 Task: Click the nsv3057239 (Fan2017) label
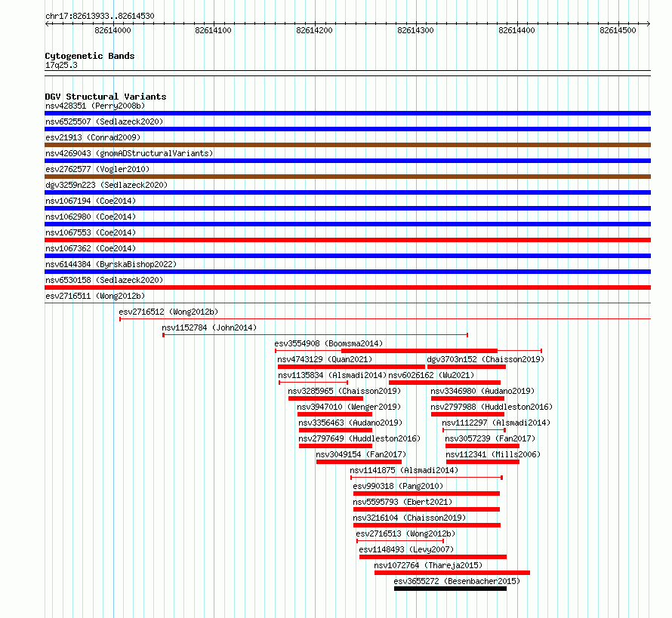(490, 438)
